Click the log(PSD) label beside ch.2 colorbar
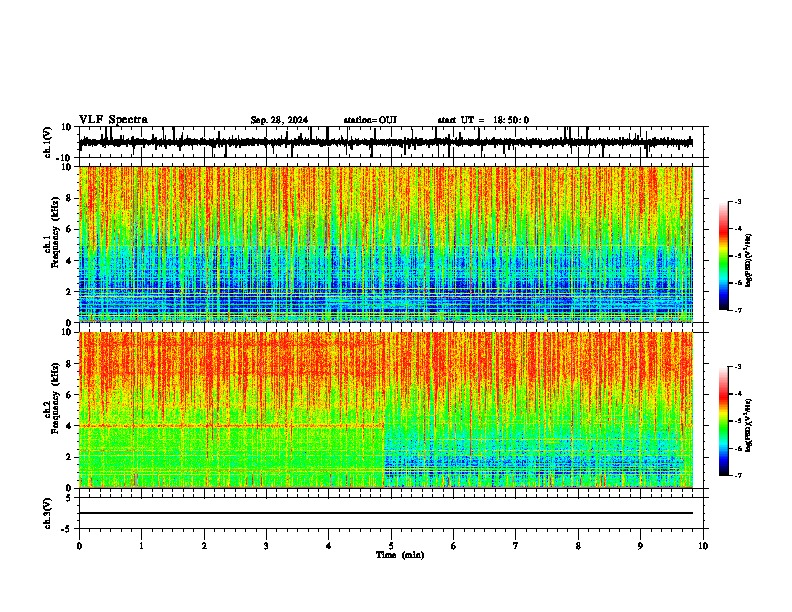 pos(749,425)
